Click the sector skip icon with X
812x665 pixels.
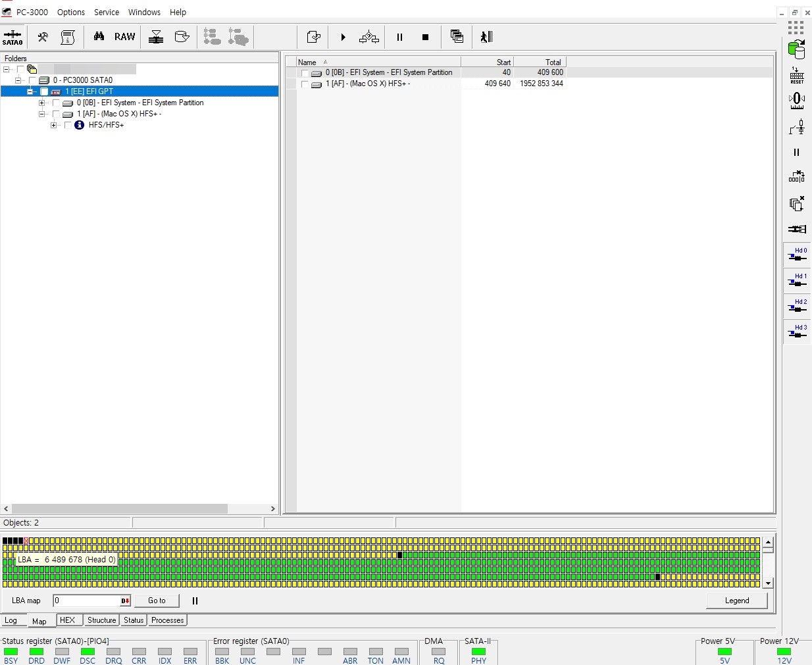click(797, 177)
